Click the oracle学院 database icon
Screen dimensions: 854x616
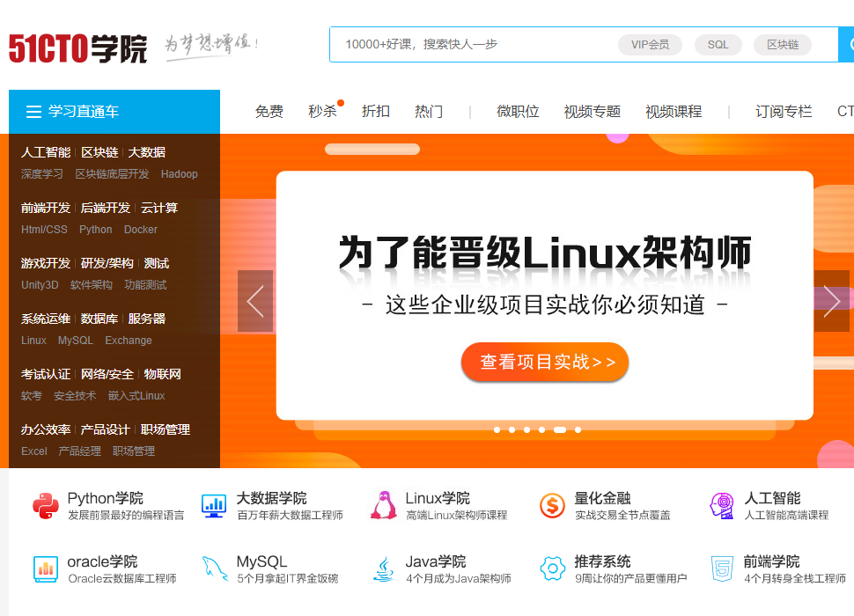click(46, 568)
